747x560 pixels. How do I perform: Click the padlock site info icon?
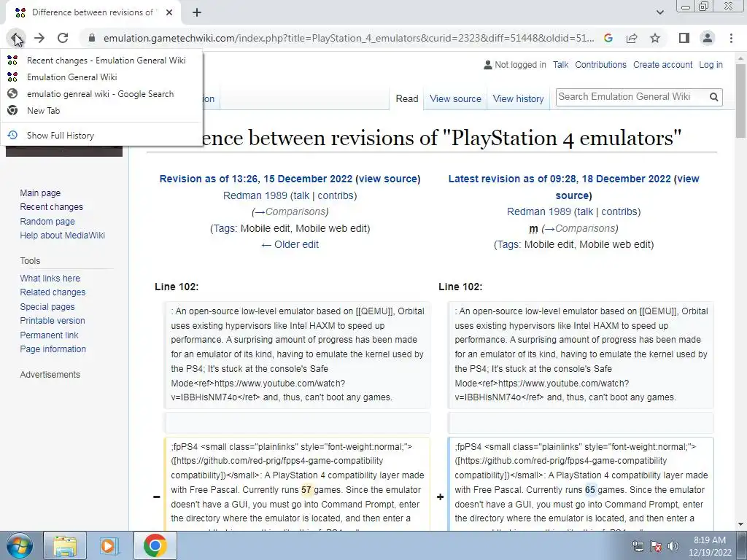point(92,38)
